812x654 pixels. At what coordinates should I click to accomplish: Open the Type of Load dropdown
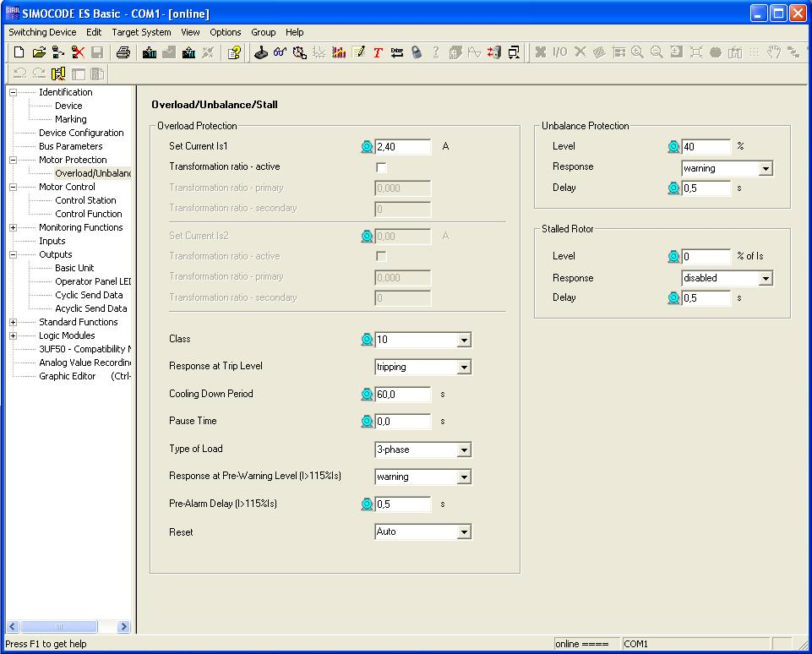464,450
